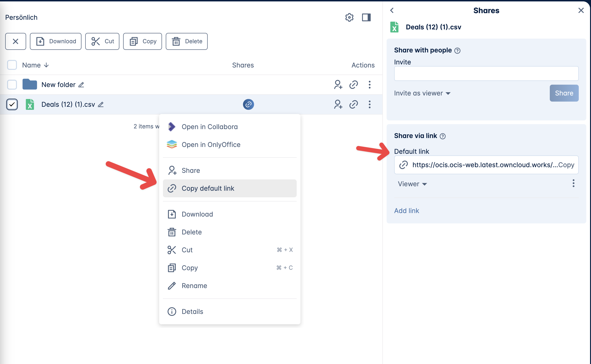Open three-dot actions menu for Deals csv
This screenshot has width=591, height=364.
[369, 104]
